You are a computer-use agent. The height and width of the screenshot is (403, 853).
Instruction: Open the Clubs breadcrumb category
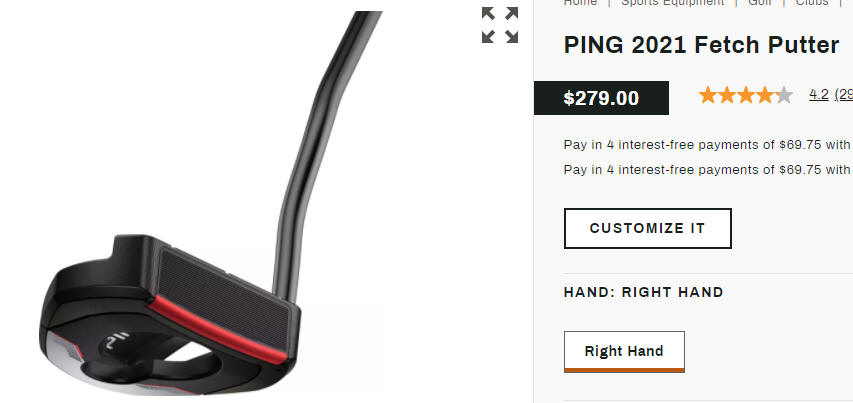tap(812, 3)
